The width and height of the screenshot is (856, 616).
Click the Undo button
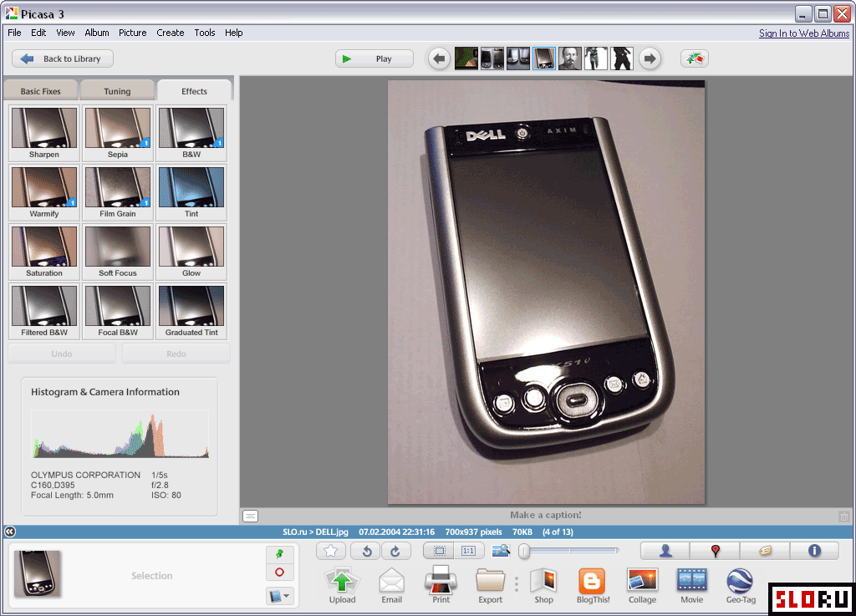coord(62,354)
